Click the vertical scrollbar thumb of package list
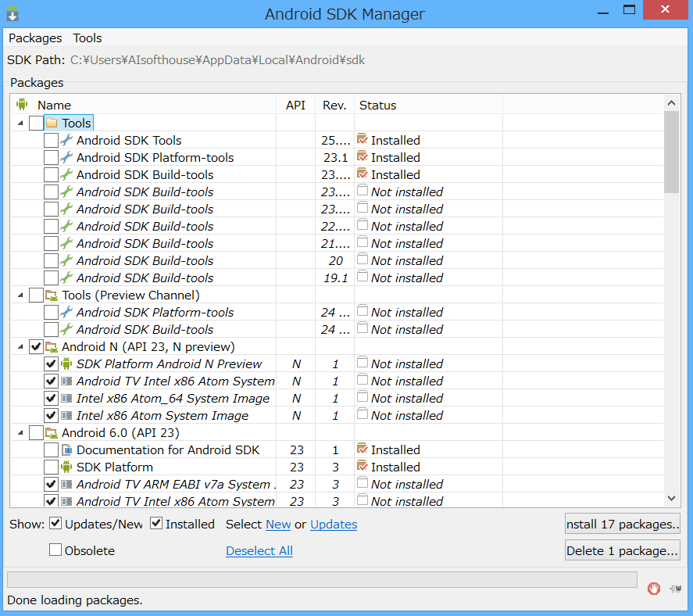Viewport: 693px width, 616px height. click(671, 152)
